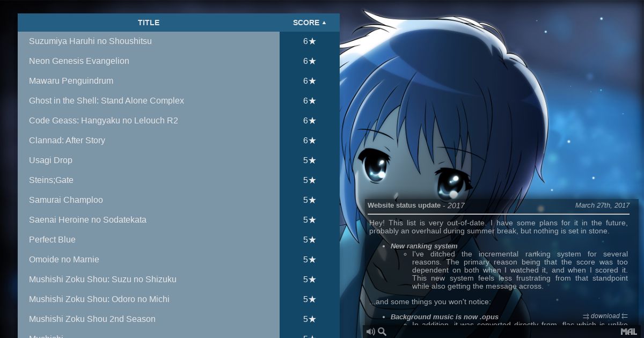Open Ghost in the Shell: Stand Alone Complex

pyautogui.click(x=106, y=101)
